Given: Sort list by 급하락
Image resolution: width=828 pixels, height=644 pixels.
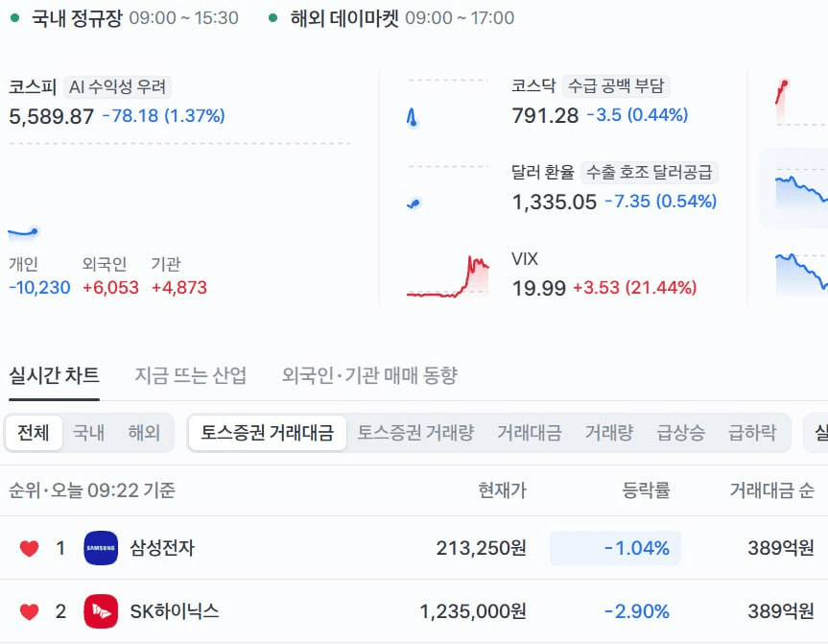Looking at the screenshot, I should pos(752,433).
